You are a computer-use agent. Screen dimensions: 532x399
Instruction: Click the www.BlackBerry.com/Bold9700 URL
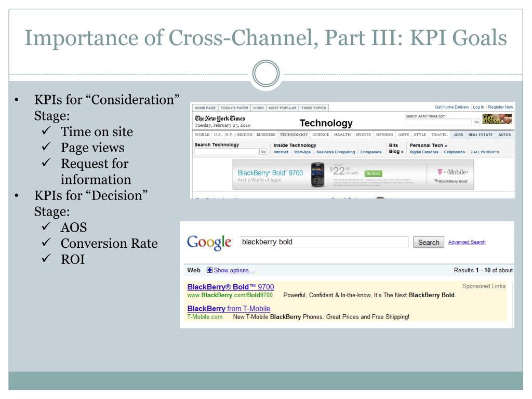point(230,295)
